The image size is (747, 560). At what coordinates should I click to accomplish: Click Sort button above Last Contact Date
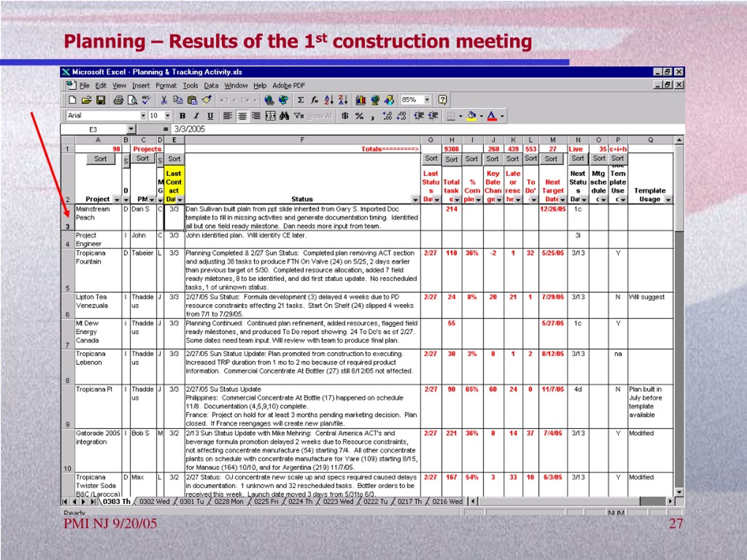tap(174, 159)
